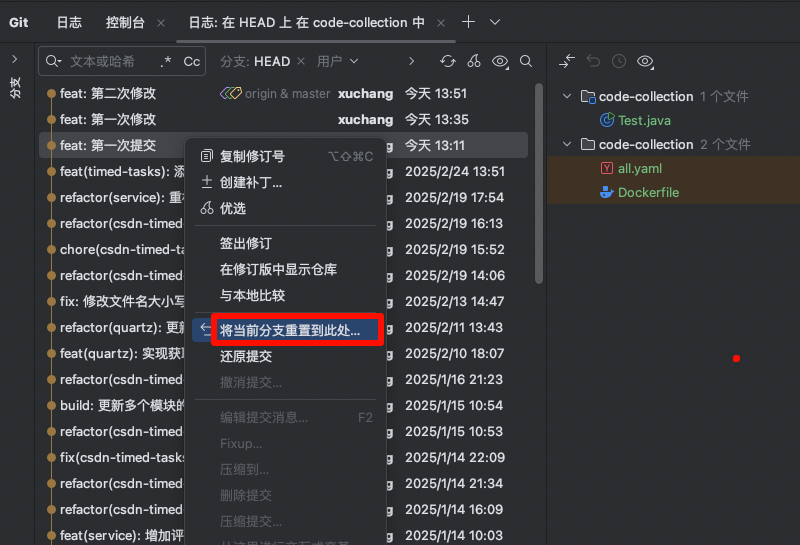This screenshot has width=800, height=545.
Task: Collapse the first code-collection folder node
Action: 568,97
